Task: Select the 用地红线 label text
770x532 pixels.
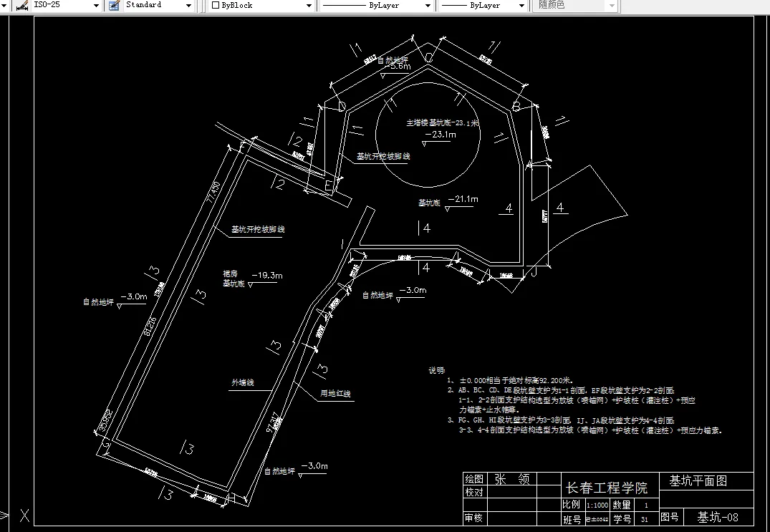Action: (x=337, y=395)
